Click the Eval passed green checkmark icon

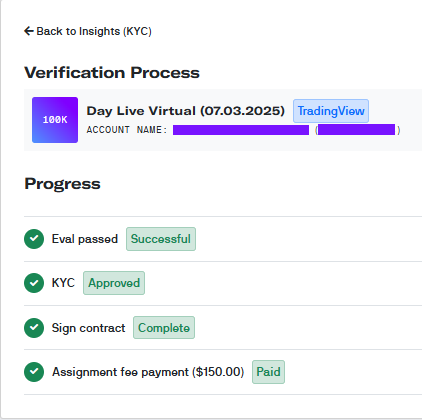tap(34, 239)
